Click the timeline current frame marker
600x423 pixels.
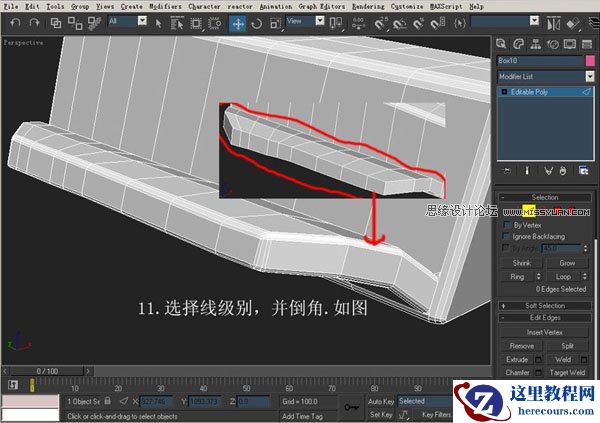tap(32, 385)
